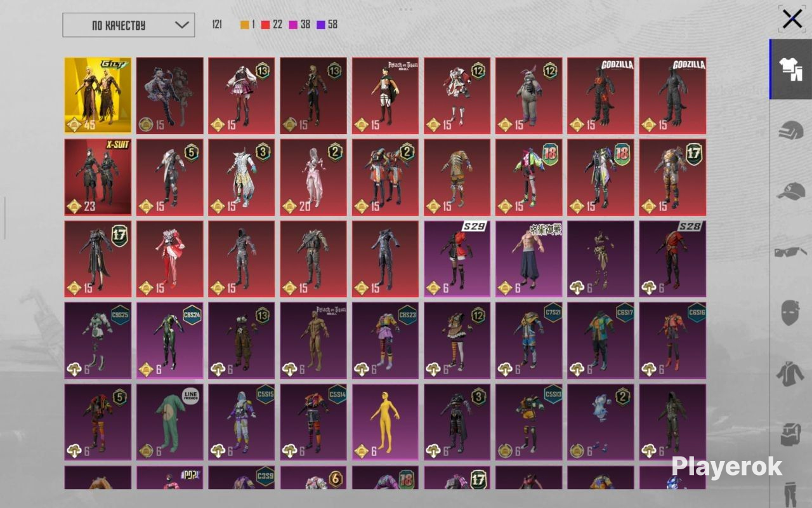The height and width of the screenshot is (508, 812).
Task: Select the red Attack on Titan scout outfit
Action: click(386, 96)
